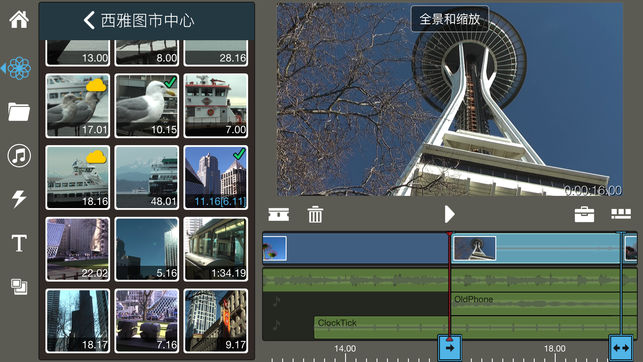Click the OldPhone track music note icon

(x=276, y=302)
